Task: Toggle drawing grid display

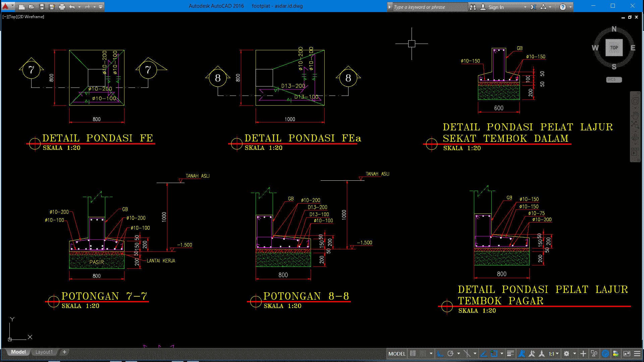Action: click(x=413, y=354)
